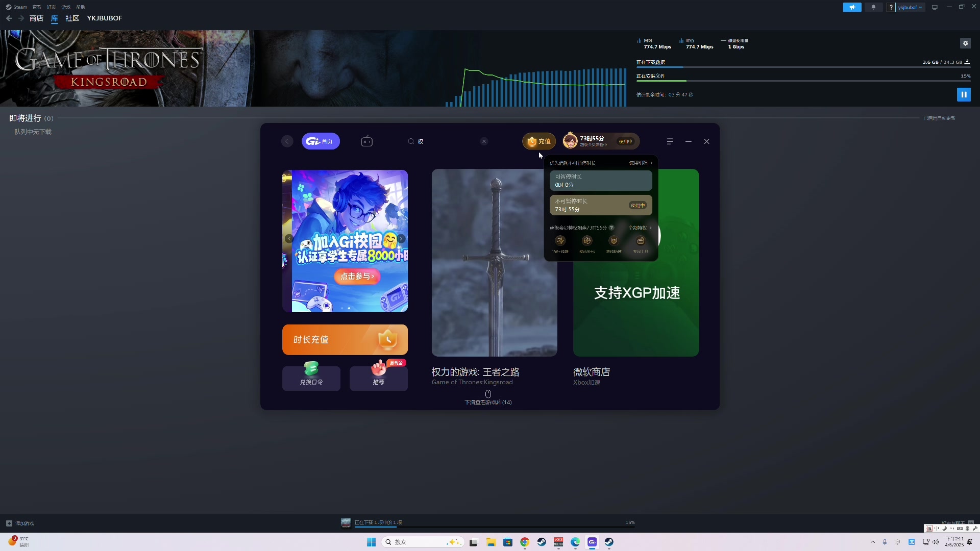Open 推荐 referral button

(379, 378)
